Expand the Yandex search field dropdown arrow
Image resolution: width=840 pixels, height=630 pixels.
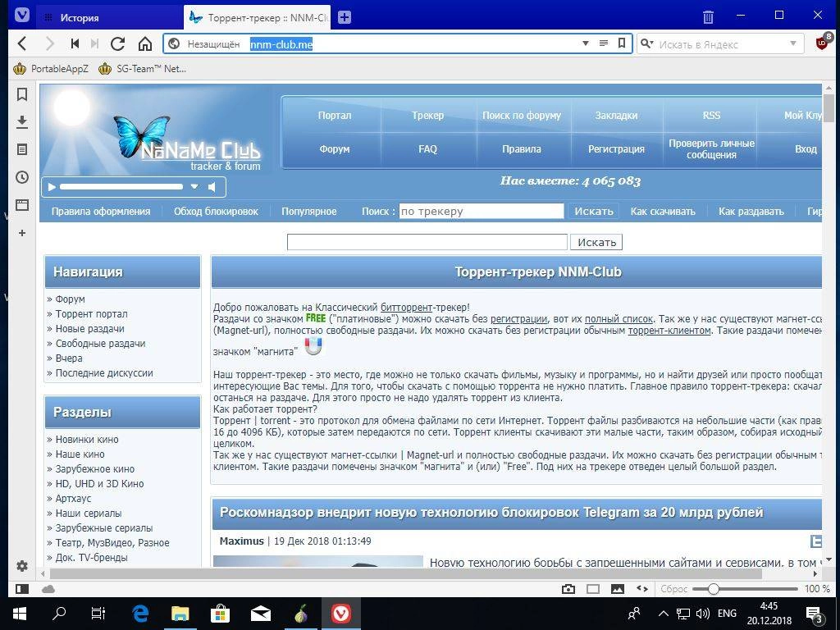793,43
